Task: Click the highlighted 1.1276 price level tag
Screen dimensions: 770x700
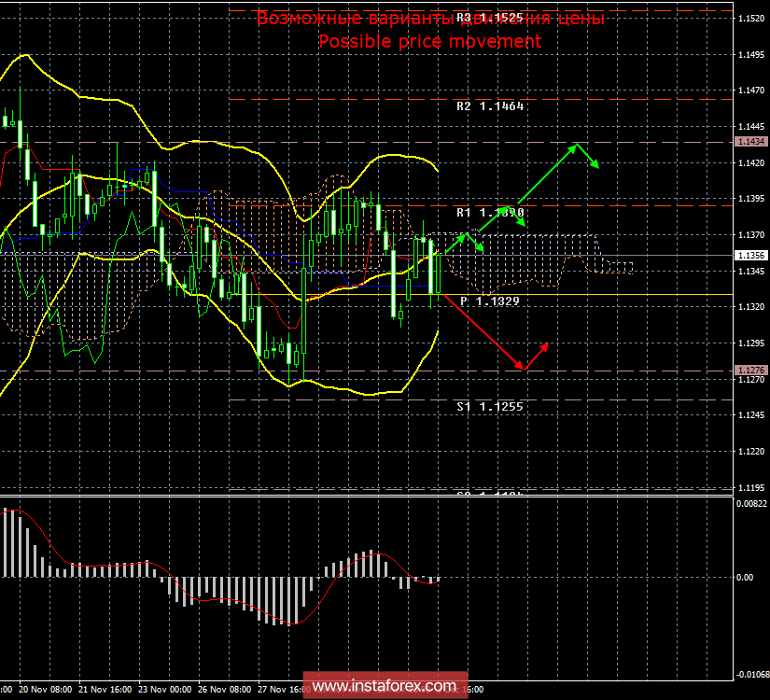Action: point(750,370)
